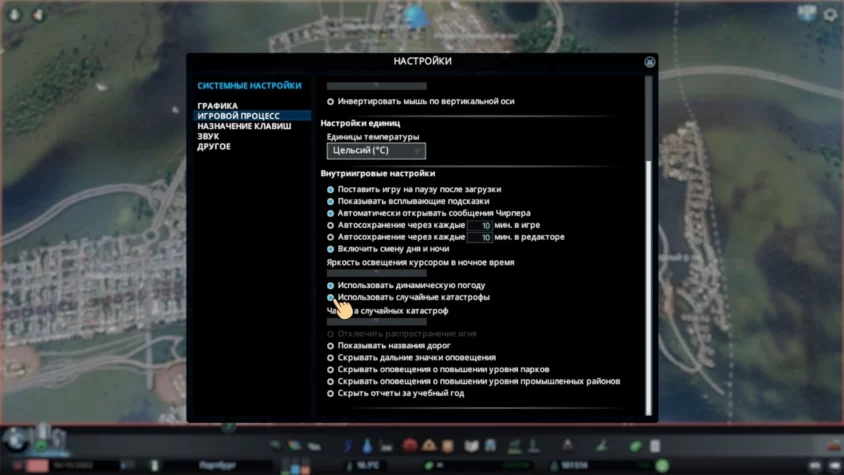Image resolution: width=844 pixels, height=475 pixels.
Task: Click the first round icon top left
Action: (x=15, y=15)
